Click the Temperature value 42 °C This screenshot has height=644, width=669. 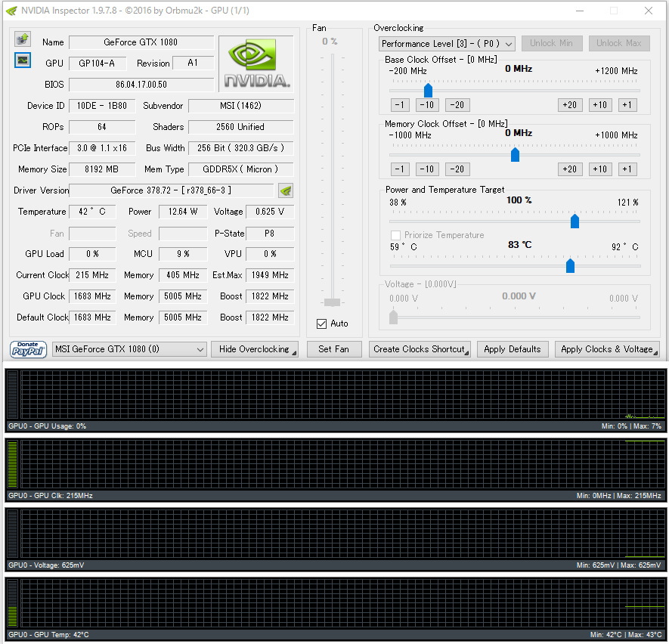(x=92, y=212)
